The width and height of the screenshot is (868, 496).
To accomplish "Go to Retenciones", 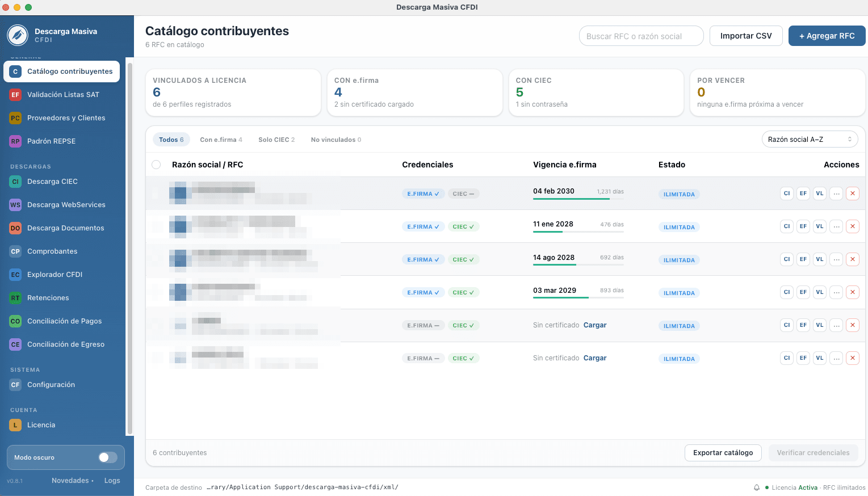I will (x=61, y=298).
